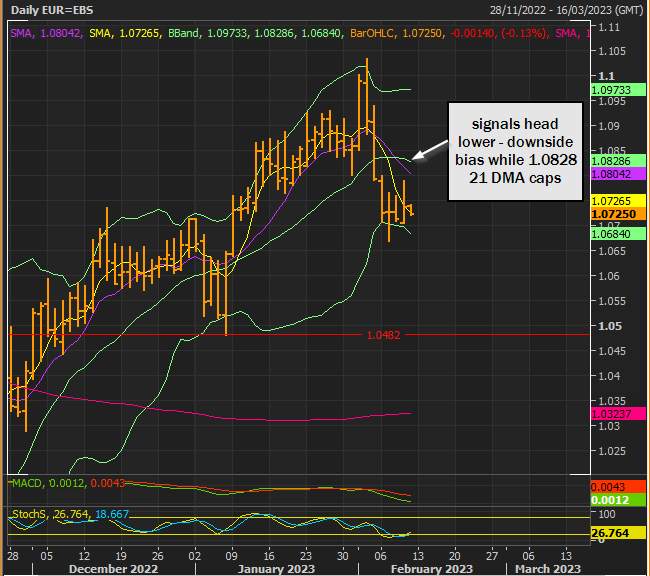Click the 'December 2022' month label
The width and height of the screenshot is (650, 576).
[113, 569]
